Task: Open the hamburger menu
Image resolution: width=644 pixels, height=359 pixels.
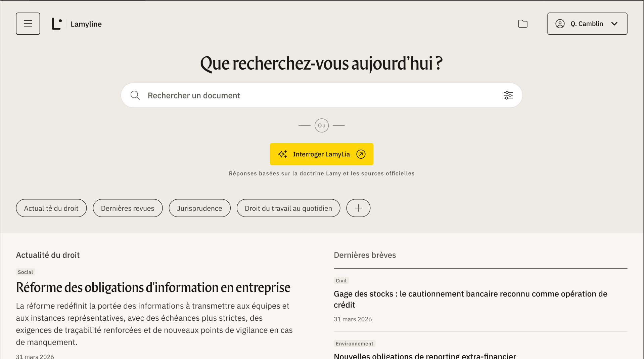Action: (28, 24)
